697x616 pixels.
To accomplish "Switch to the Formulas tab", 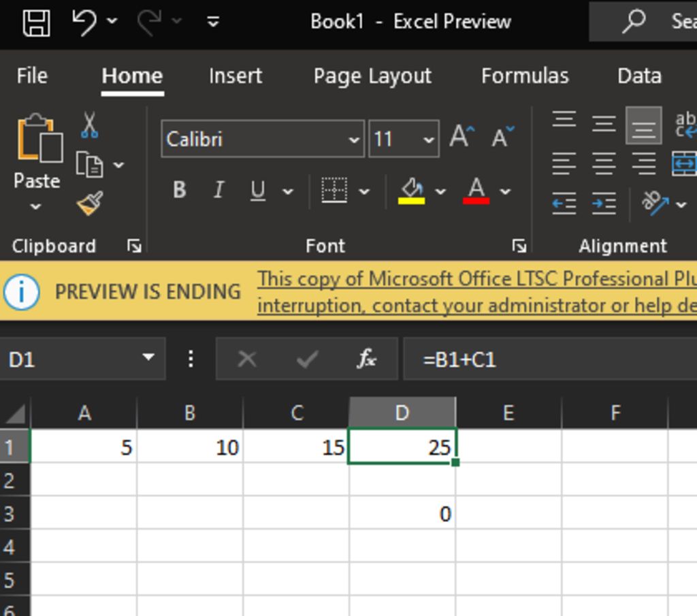I will [525, 76].
